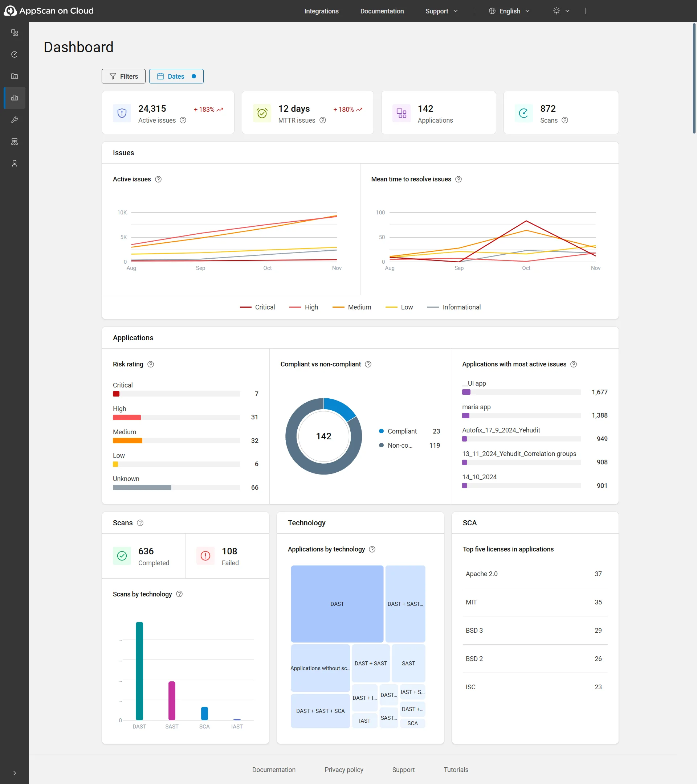Expand the English language dropdown
Image resolution: width=697 pixels, height=784 pixels.
coord(509,11)
